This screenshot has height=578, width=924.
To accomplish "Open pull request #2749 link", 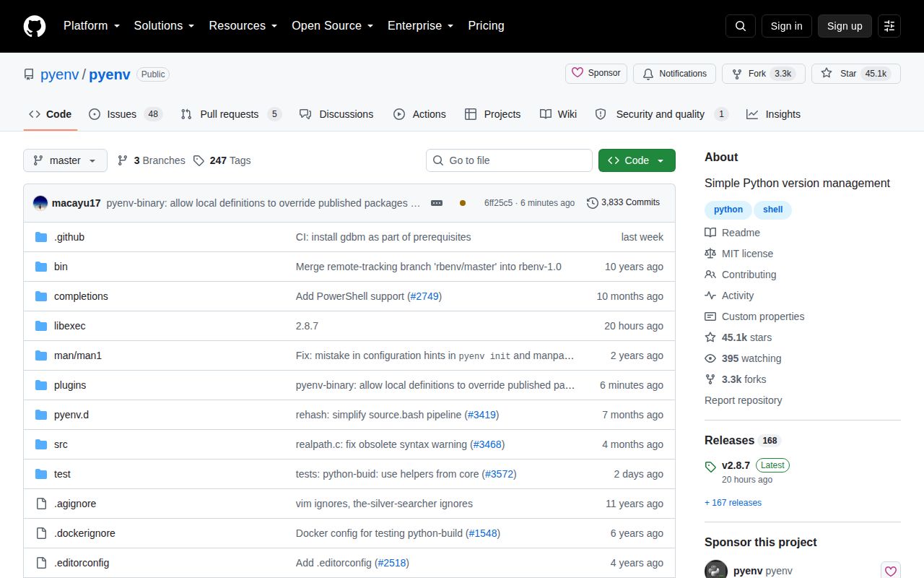I will tap(424, 296).
